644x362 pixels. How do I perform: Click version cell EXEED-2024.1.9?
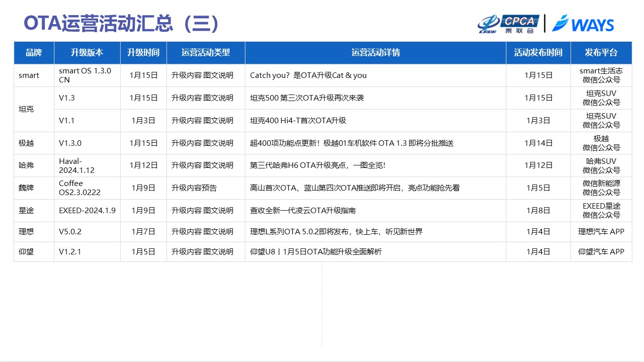87,211
